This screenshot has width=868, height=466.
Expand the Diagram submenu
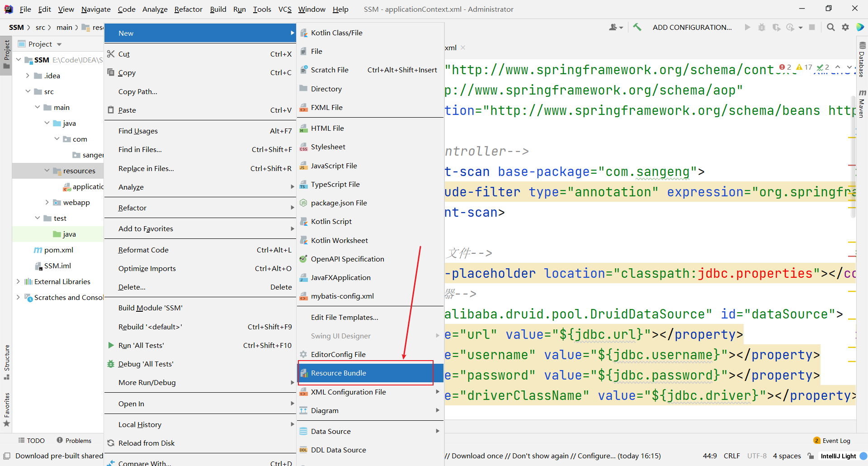pos(370,410)
